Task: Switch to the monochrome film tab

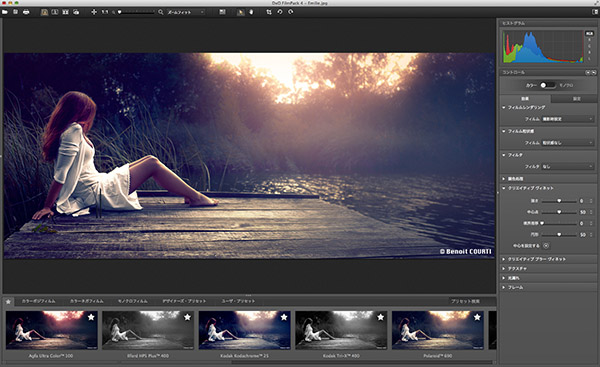Action: tap(132, 301)
